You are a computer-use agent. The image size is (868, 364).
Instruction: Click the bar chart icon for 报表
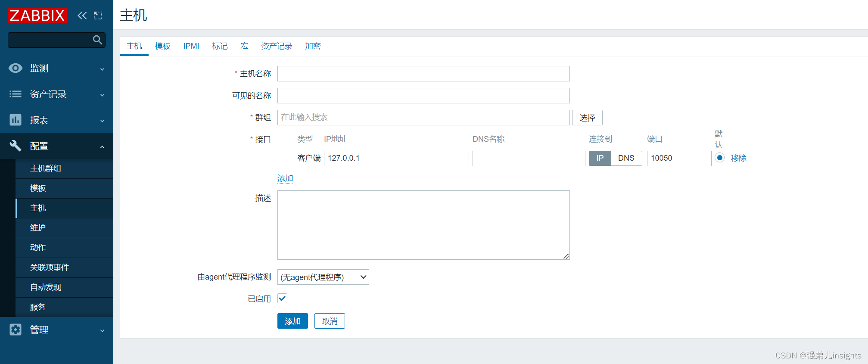click(16, 120)
